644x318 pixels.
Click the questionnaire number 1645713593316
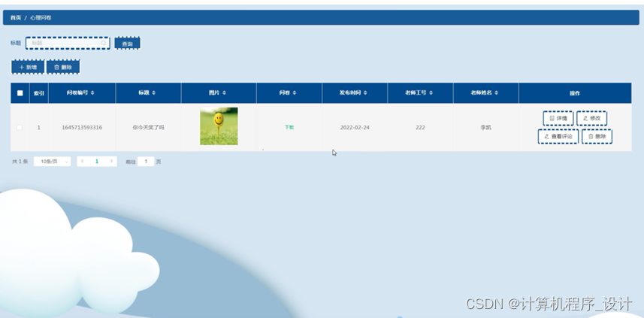point(82,127)
